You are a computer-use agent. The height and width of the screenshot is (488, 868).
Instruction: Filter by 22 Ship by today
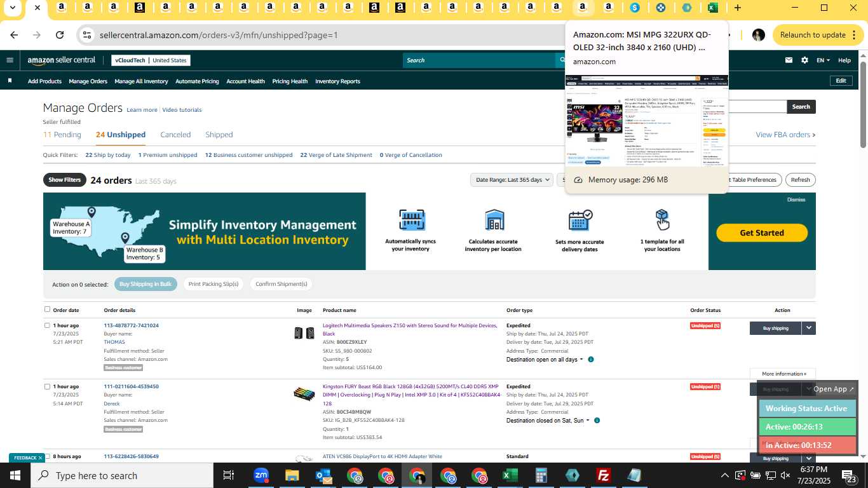(x=108, y=155)
